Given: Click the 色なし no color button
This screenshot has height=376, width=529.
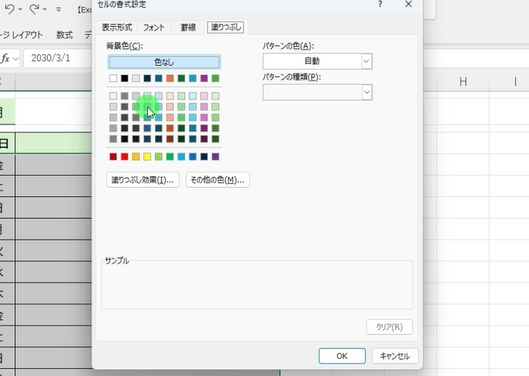Looking at the screenshot, I should point(164,62).
